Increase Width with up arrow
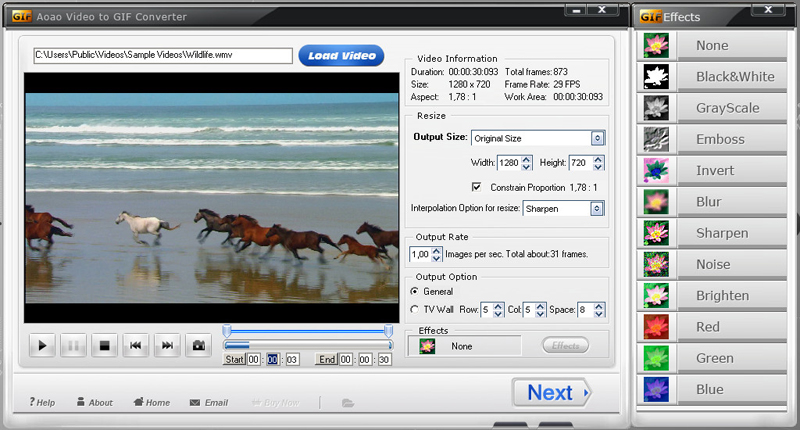Image resolution: width=800 pixels, height=430 pixels. pos(527,159)
